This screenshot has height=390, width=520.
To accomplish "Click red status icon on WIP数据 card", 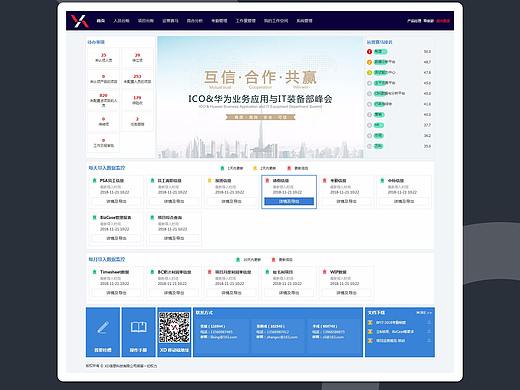I will pos(324,272).
